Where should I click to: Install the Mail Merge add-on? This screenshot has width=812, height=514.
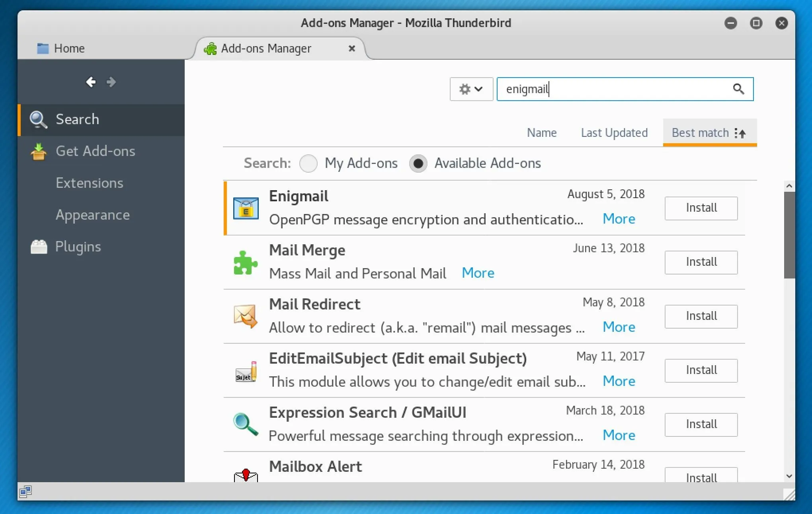701,262
